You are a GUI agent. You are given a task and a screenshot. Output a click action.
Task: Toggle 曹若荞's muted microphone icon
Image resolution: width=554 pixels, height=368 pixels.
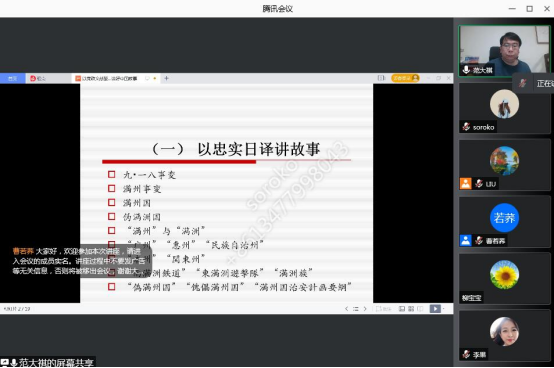pos(479,241)
